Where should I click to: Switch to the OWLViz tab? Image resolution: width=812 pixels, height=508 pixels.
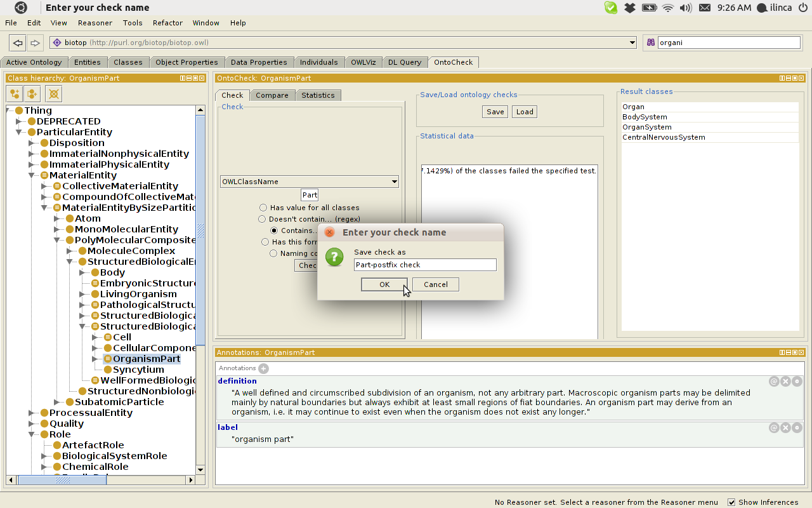coord(363,62)
